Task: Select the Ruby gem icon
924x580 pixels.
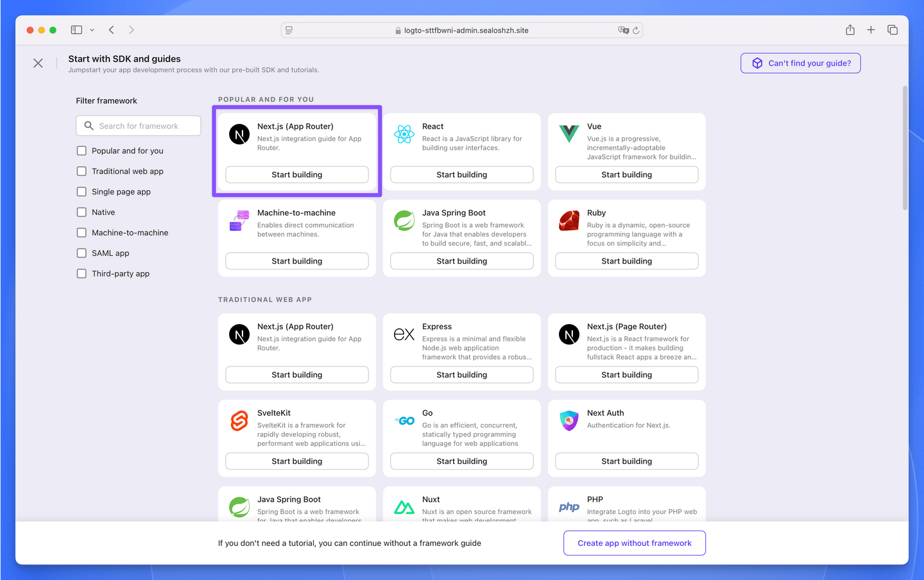Action: (569, 221)
